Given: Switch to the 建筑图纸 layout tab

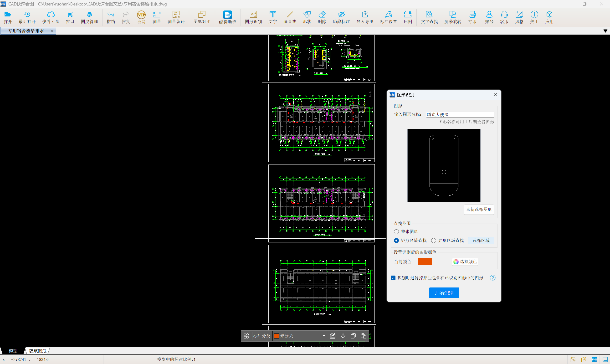Looking at the screenshot, I should click(x=37, y=351).
